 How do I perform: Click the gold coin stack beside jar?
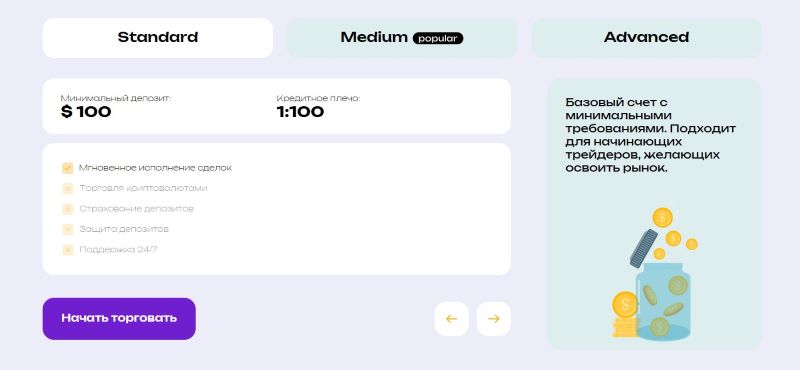coord(625,314)
